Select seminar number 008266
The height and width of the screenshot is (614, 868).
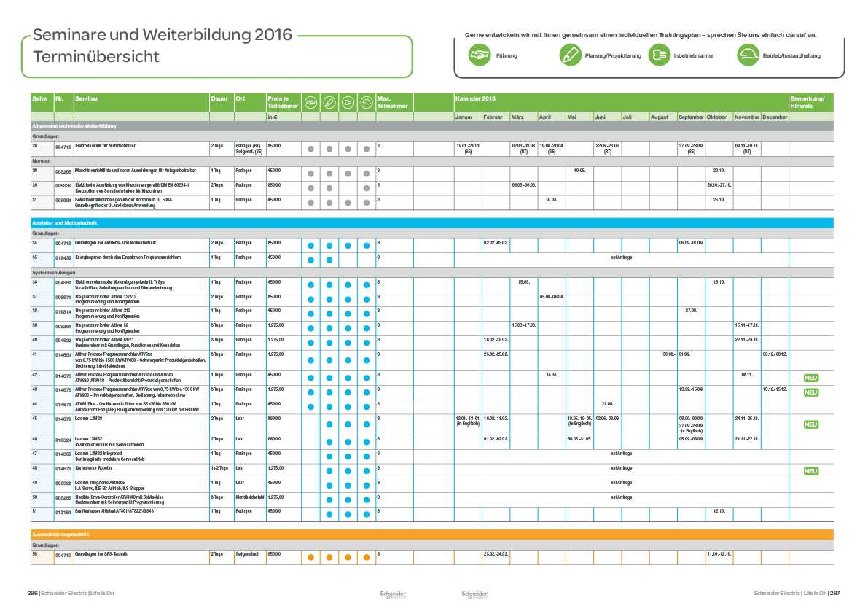click(63, 172)
